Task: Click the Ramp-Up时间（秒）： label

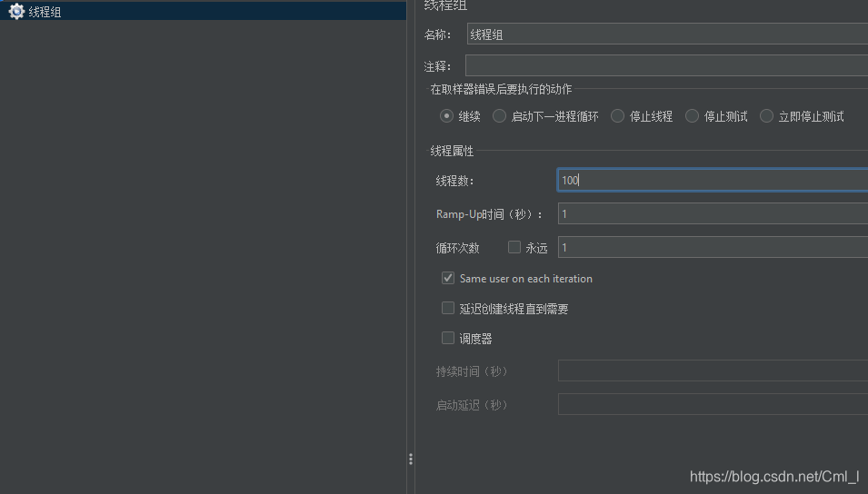Action: click(x=489, y=214)
